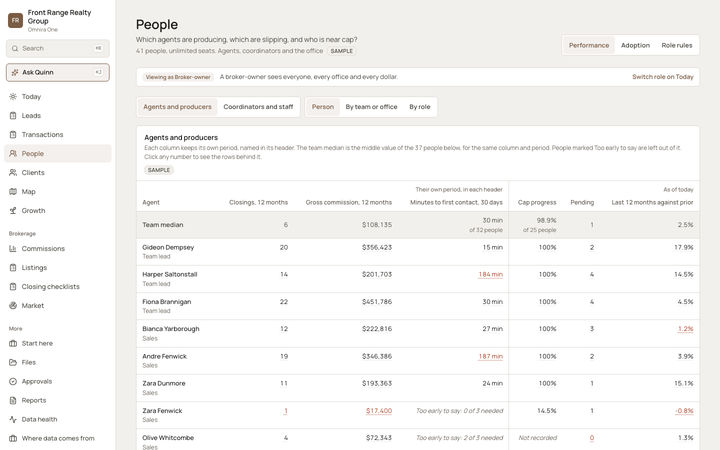This screenshot has height=450, width=720.
Task: Sort by Gross commission, 12 months header
Action: click(349, 202)
